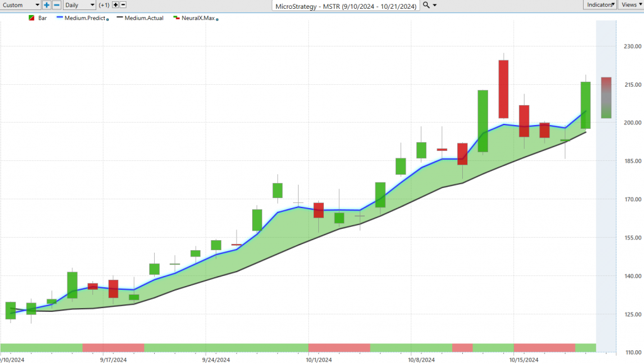The image size is (644, 364).
Task: Click the black minus forecast decrement icon
Action: click(x=123, y=5)
